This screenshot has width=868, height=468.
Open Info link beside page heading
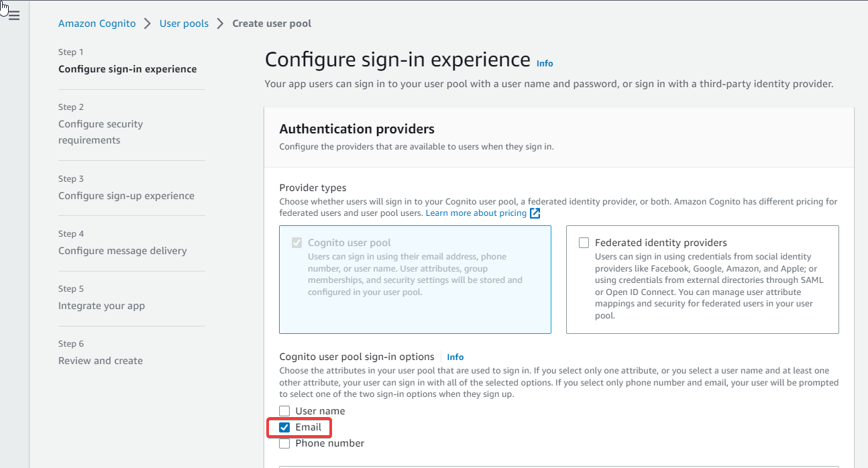pos(545,63)
